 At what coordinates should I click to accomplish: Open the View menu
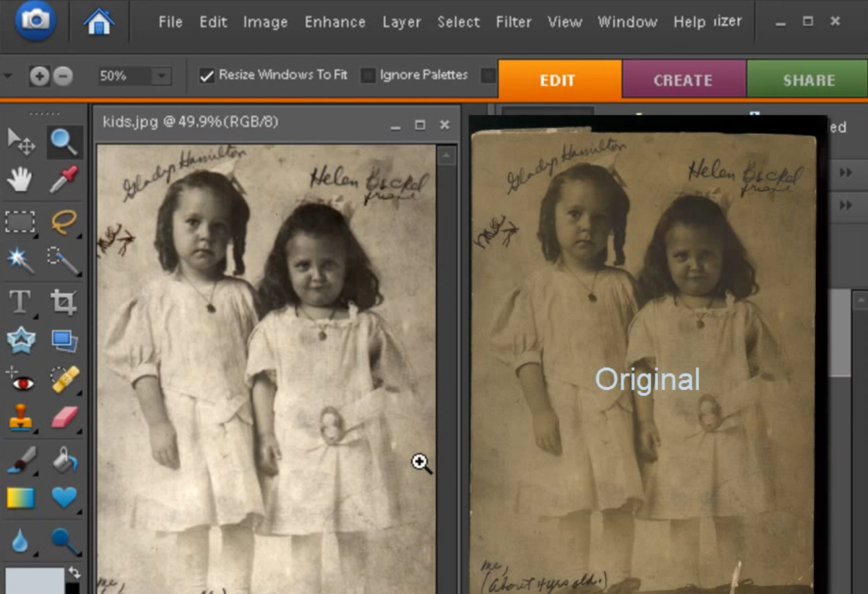[565, 22]
